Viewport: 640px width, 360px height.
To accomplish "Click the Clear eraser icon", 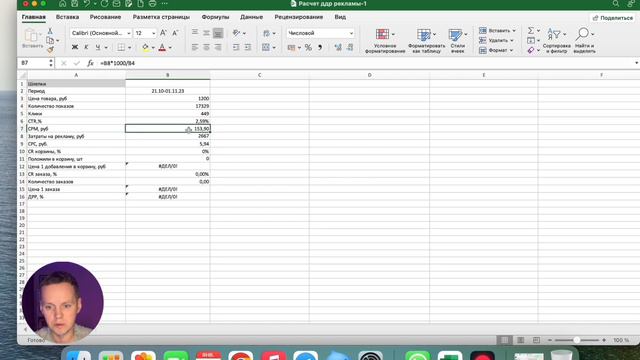I will pyautogui.click(x=531, y=50).
